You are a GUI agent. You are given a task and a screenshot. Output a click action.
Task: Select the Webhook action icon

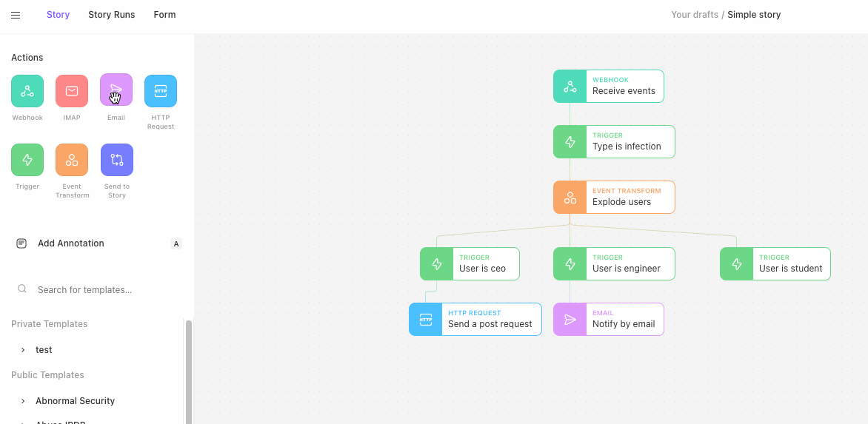27,91
